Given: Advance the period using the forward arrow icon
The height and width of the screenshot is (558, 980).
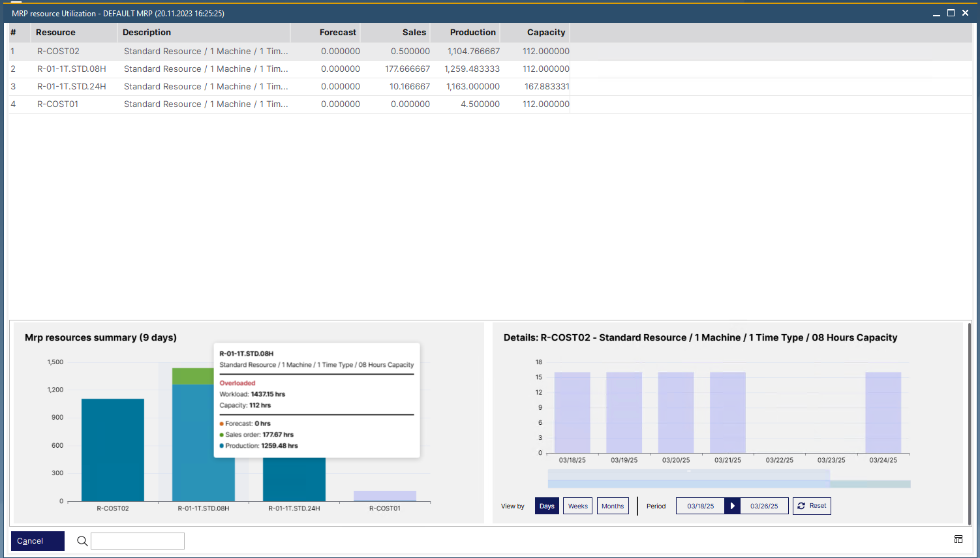Looking at the screenshot, I should coord(733,506).
